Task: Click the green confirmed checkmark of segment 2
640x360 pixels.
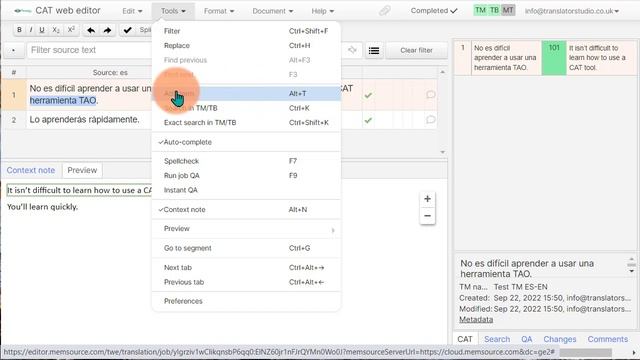Action: (x=368, y=120)
